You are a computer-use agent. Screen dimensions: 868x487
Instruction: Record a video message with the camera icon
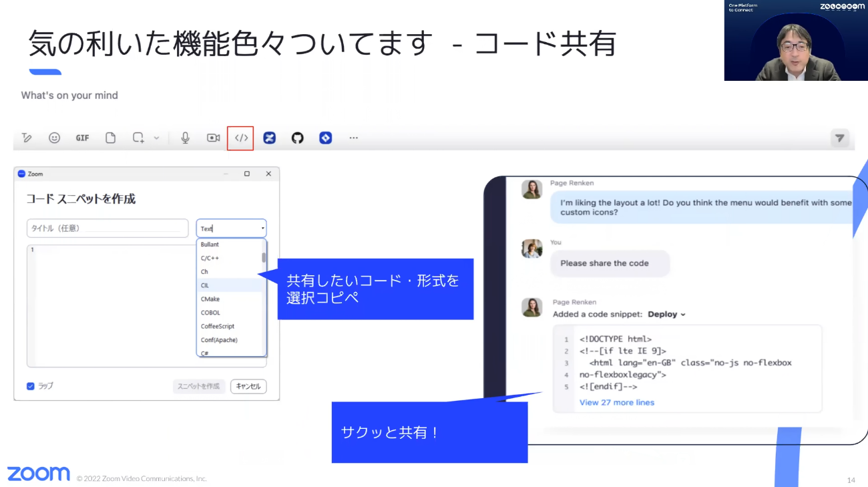(214, 138)
